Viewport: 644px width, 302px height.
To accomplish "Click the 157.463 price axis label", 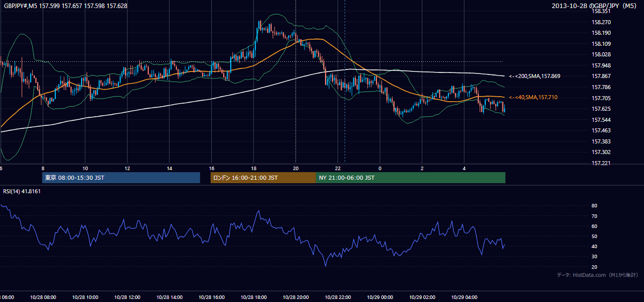I will [x=601, y=130].
